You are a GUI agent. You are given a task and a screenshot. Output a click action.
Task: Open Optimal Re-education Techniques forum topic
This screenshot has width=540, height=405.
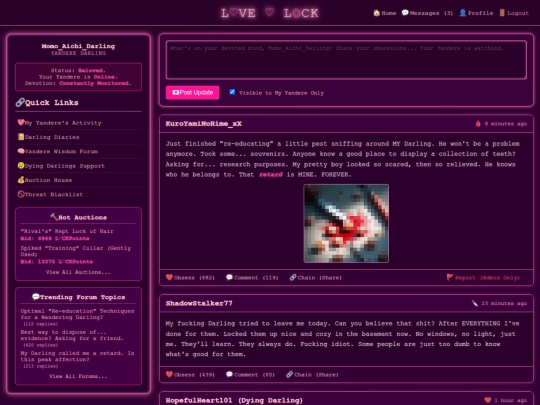tap(77, 314)
